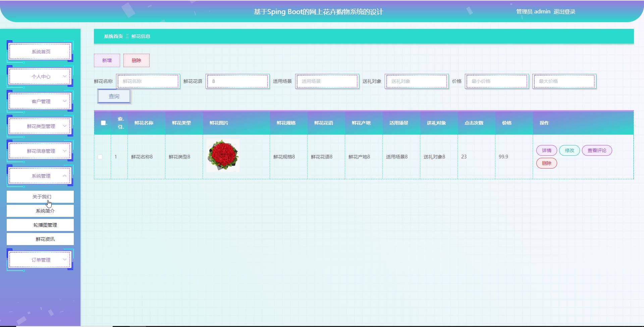Click the chevron next to 鲜花信息管理
The height and width of the screenshot is (327, 644).
pos(65,151)
